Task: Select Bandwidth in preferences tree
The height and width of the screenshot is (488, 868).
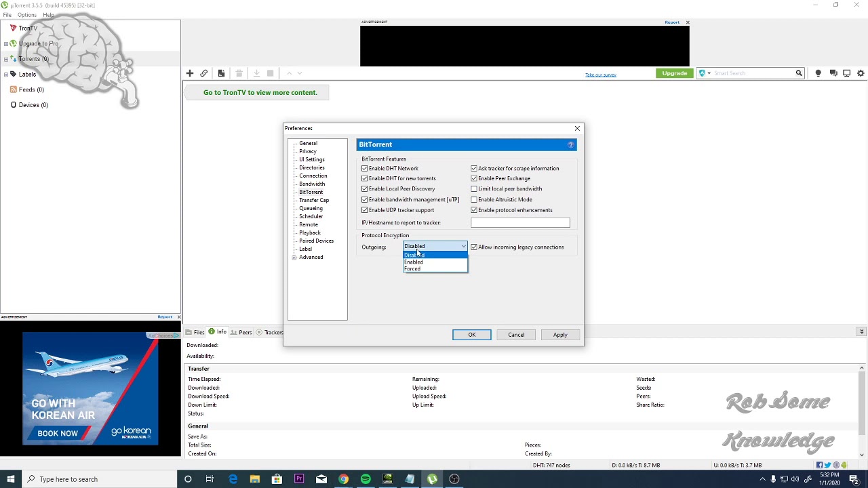Action: point(312,184)
